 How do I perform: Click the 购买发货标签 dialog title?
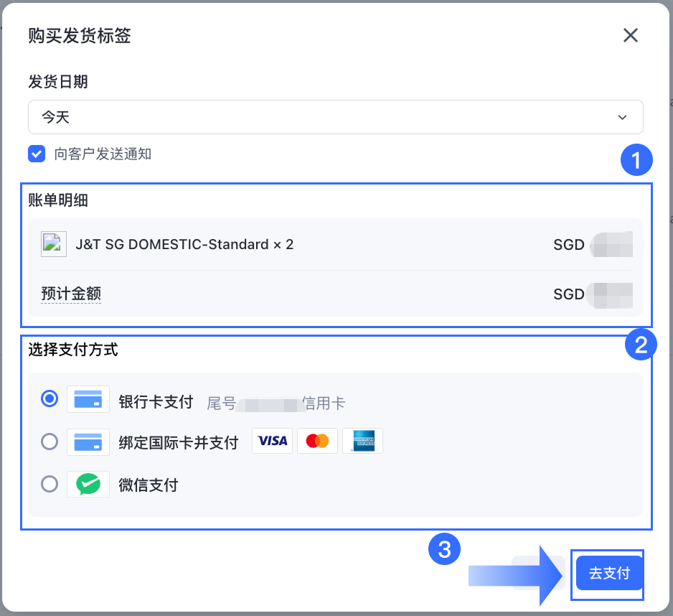[x=80, y=36]
